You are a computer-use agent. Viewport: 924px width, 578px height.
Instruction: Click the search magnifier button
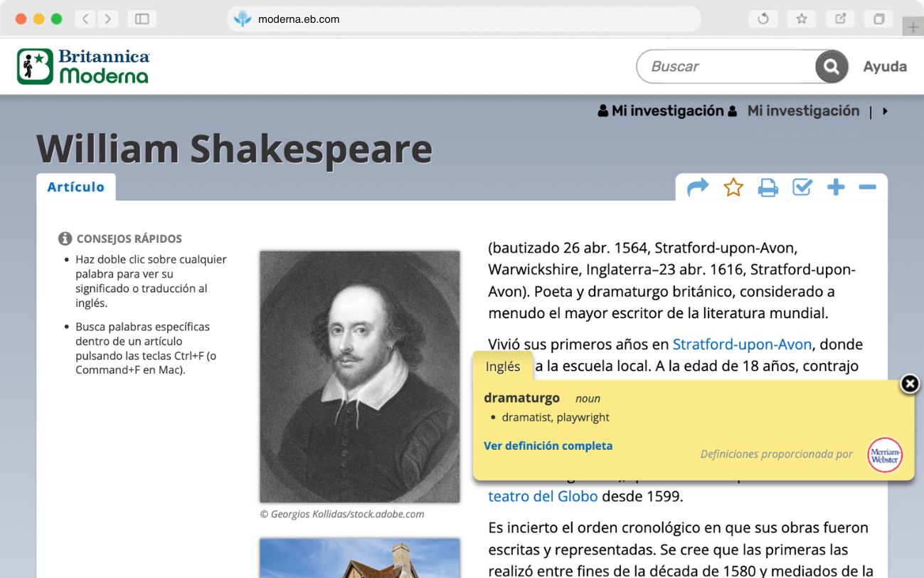[831, 67]
